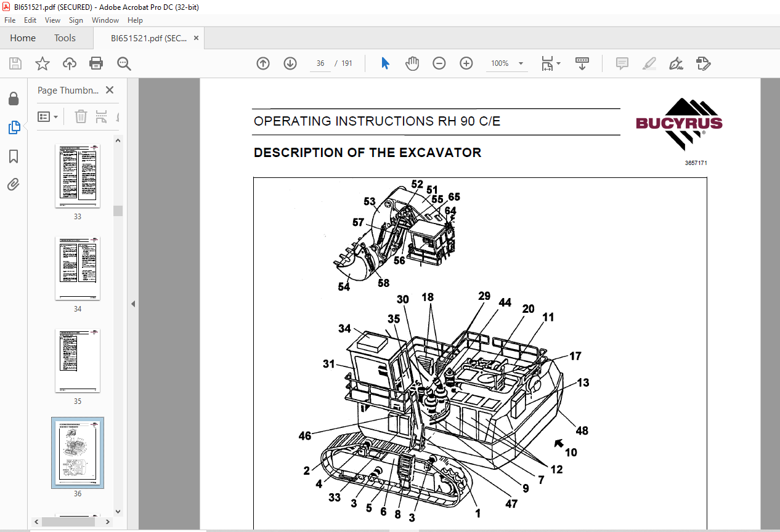The height and width of the screenshot is (532, 780).
Task: Open the sign document pen tool
Action: [676, 63]
